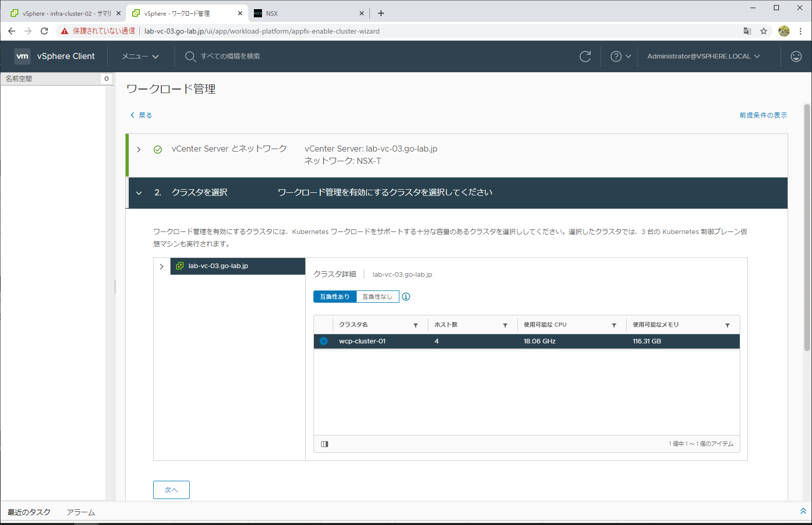Open the help menu dropdown arrow
Screen dimensions: 812x525
click(628, 56)
